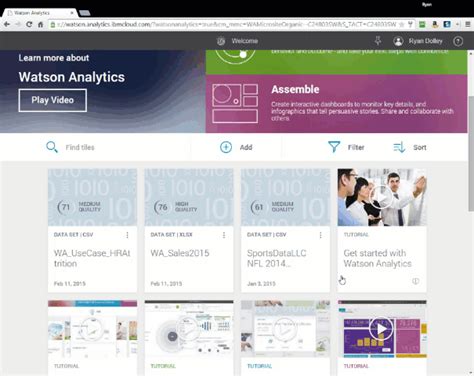Play the circular chart tutorial video

click(189, 329)
